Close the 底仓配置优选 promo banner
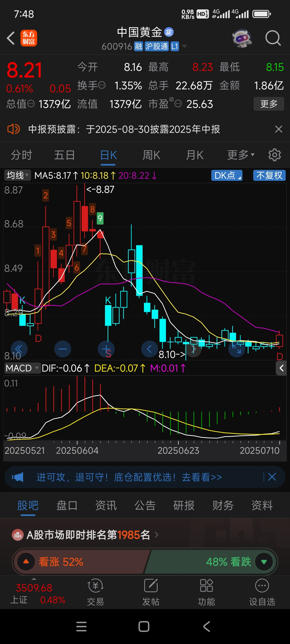The width and height of the screenshot is (290, 644). coord(272,477)
